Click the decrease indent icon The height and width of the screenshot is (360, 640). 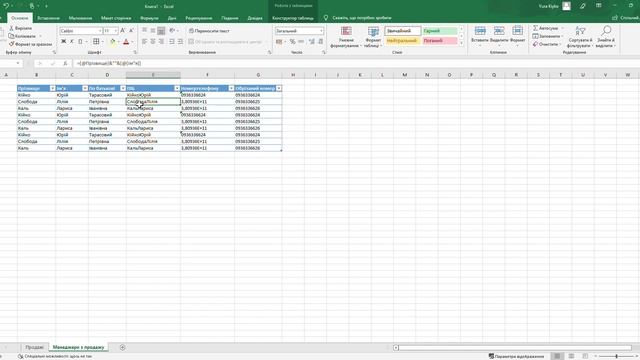coord(172,42)
